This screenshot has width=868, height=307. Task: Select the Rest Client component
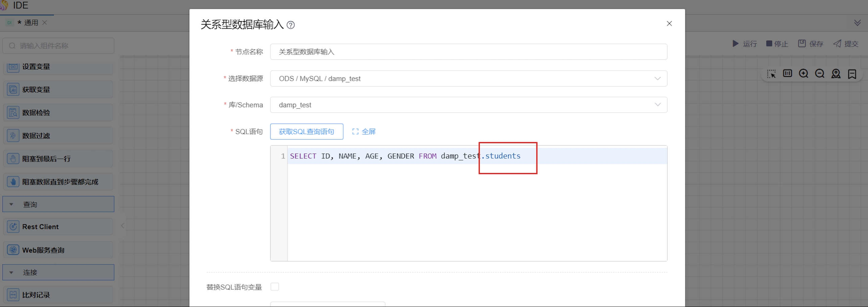58,227
